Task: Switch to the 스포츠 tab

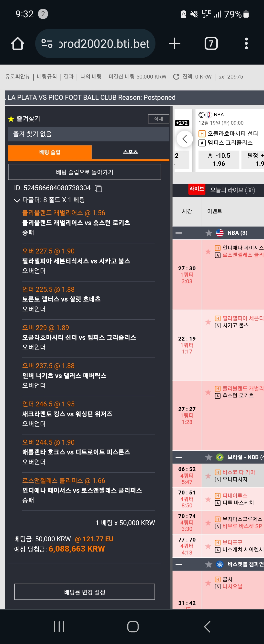Action: point(131,152)
